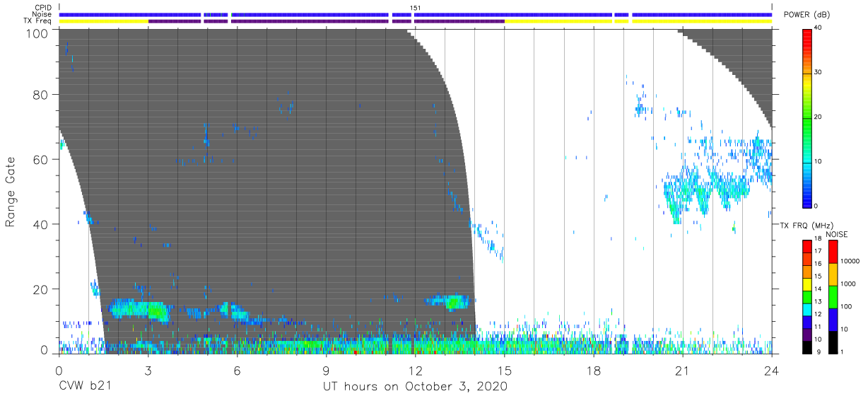
Task: Click the x-axis tick label '12'
Action: pos(416,370)
